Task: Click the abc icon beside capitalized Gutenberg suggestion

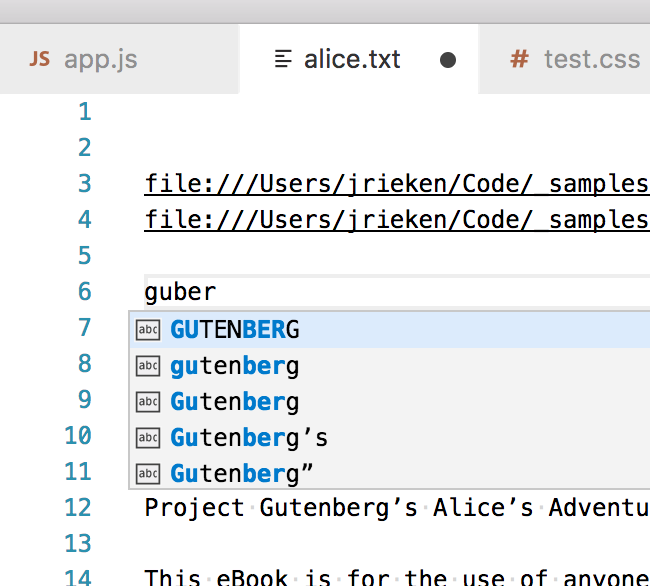Action: pos(148,402)
